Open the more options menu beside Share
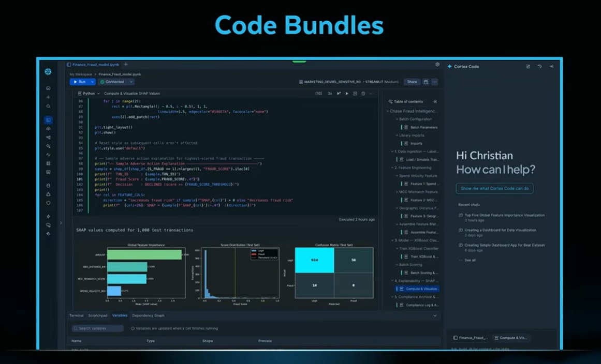Image resolution: width=601 pixels, height=364 pixels. pos(435,82)
